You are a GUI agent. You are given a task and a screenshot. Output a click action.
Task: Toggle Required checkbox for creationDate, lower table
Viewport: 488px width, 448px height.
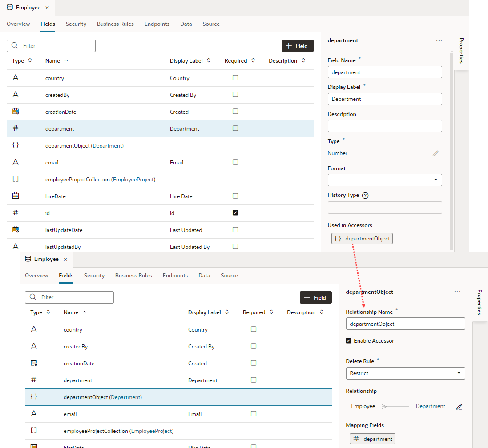click(x=254, y=363)
